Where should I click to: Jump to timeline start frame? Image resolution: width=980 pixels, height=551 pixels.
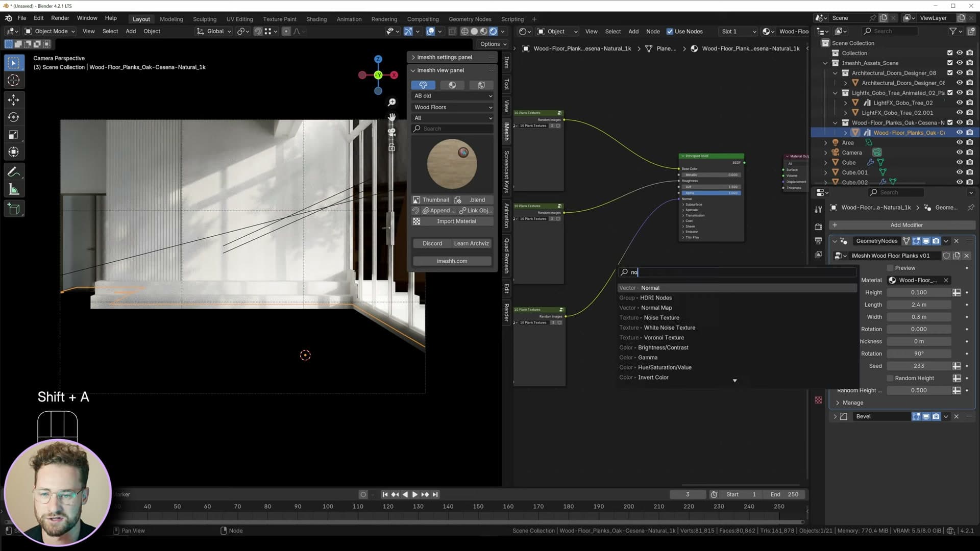pos(385,494)
